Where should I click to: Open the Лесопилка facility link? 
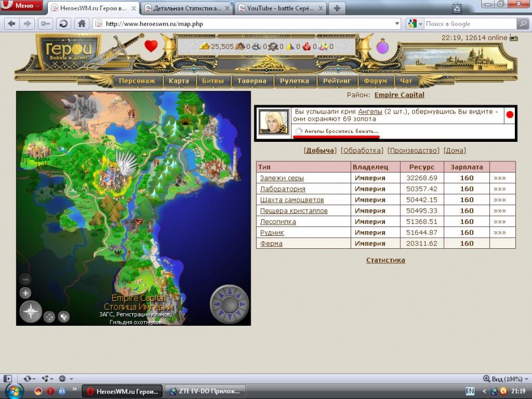[x=278, y=222]
